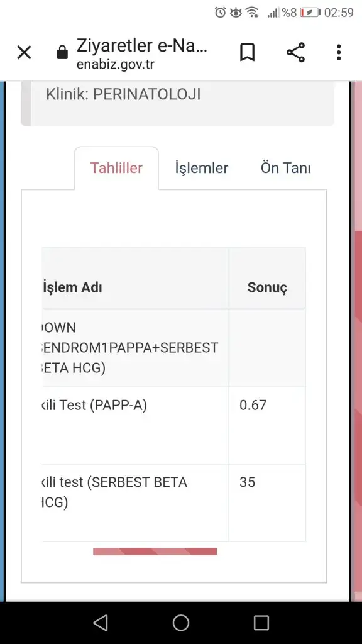Tap the battery indicator in status bar

(310, 13)
